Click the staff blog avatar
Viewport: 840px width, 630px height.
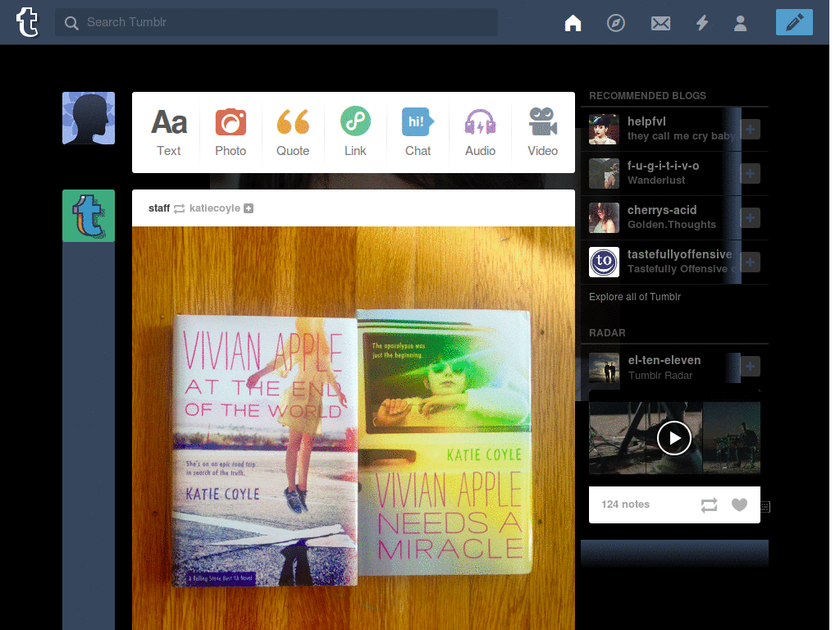tap(89, 216)
